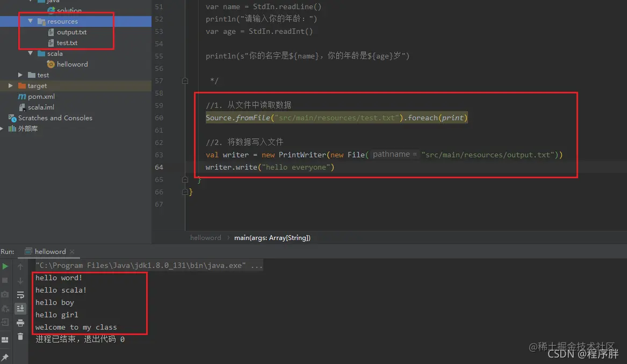The image size is (627, 364).
Task: Click helloword in editor breadcrumb
Action: click(206, 238)
